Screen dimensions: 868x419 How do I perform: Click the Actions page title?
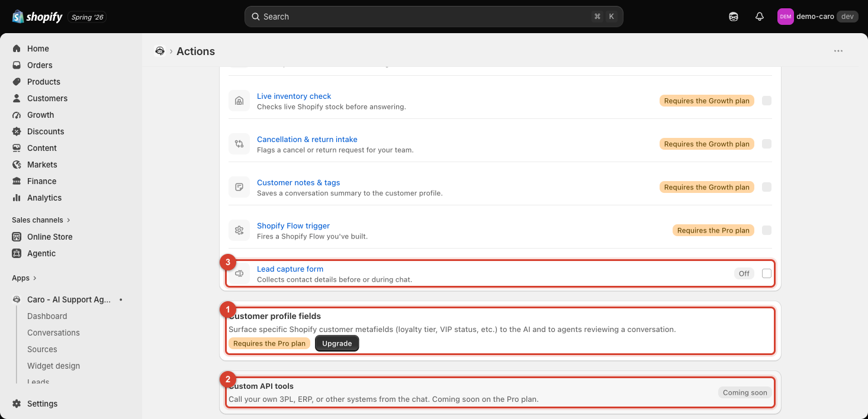click(x=195, y=51)
